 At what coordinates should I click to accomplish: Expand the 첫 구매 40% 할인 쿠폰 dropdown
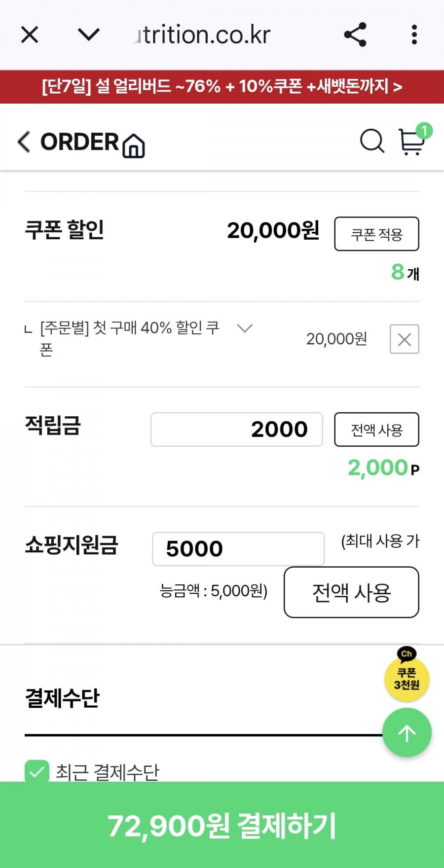click(x=245, y=328)
